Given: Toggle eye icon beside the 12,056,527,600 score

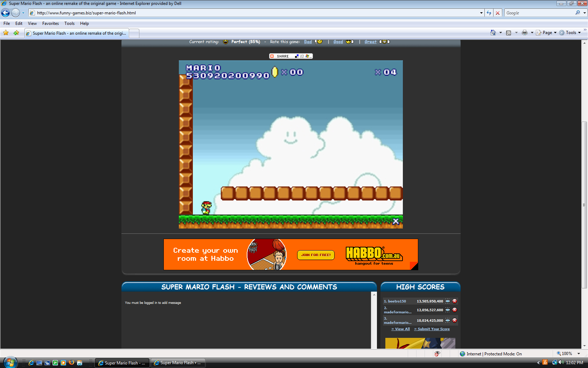Looking at the screenshot, I should click(448, 310).
